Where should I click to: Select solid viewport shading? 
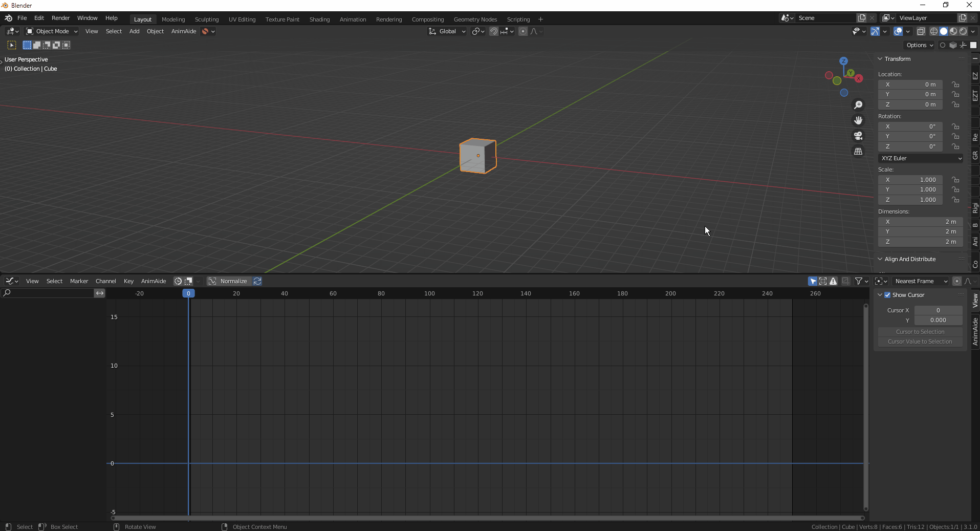[944, 31]
